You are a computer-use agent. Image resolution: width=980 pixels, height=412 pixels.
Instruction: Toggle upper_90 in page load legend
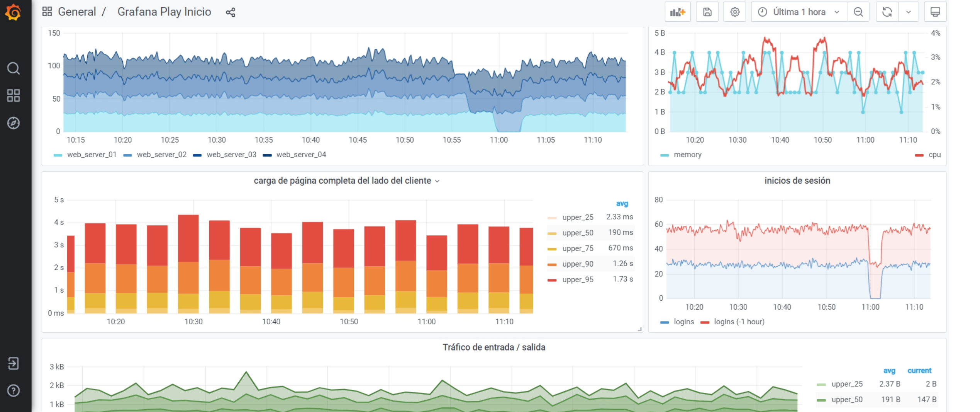click(x=578, y=264)
